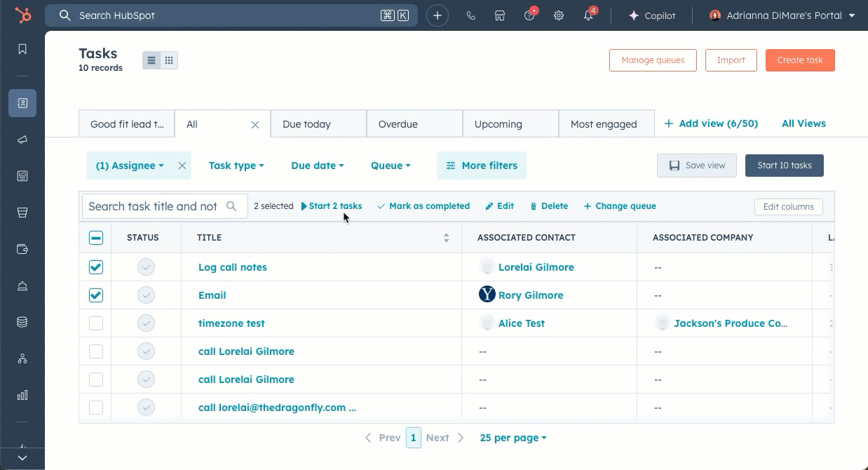Open bookmarks in the left sidebar
868x470 pixels.
[x=22, y=49]
